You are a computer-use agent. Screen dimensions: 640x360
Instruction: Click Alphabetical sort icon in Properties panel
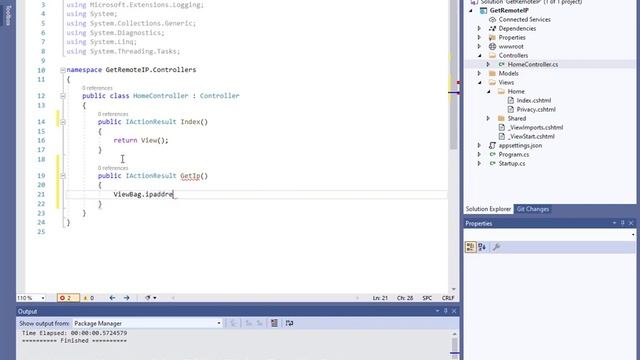coord(482,247)
